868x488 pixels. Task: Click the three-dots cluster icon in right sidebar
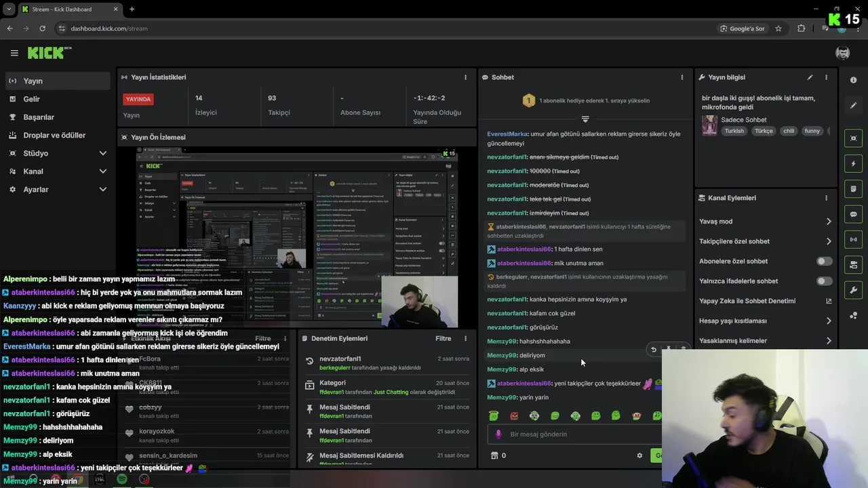[853, 315]
